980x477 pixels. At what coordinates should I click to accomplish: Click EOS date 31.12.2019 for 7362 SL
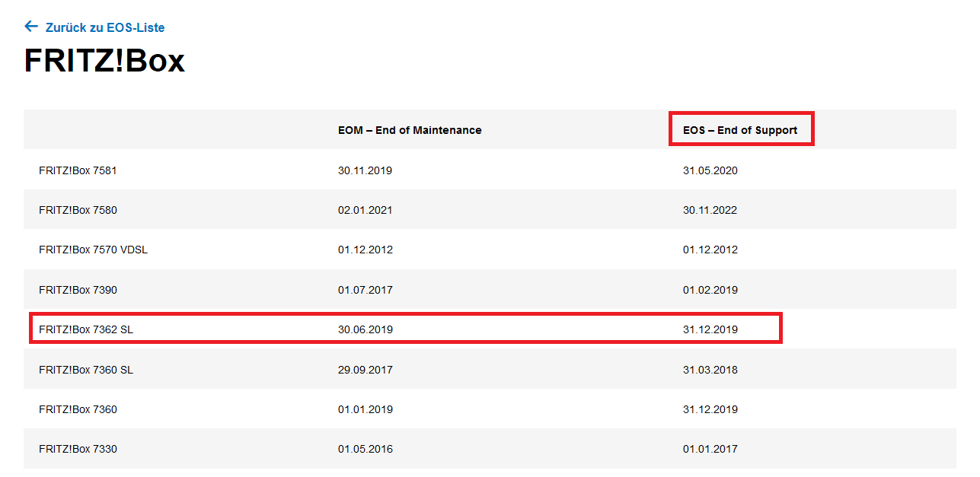click(710, 329)
